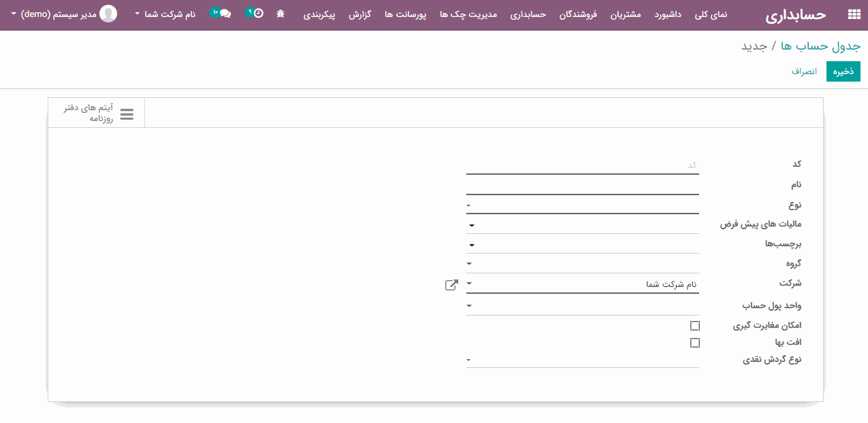868x423 pixels.
Task: Open آیتم های دفتر روزنامه stat button
Action: [x=97, y=113]
